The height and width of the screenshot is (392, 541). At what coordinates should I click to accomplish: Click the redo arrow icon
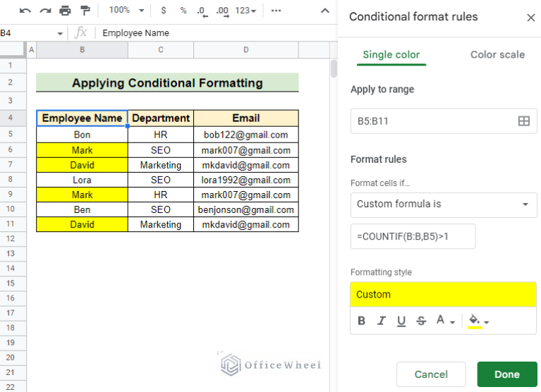point(45,11)
